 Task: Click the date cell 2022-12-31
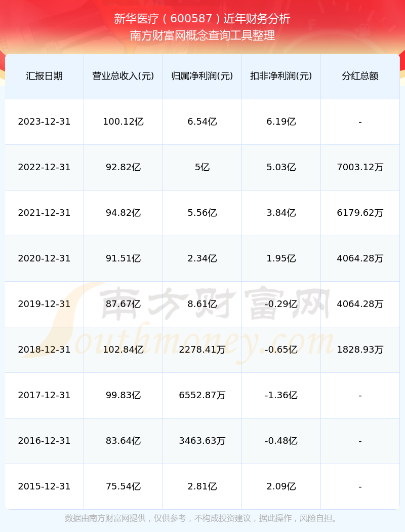45,167
